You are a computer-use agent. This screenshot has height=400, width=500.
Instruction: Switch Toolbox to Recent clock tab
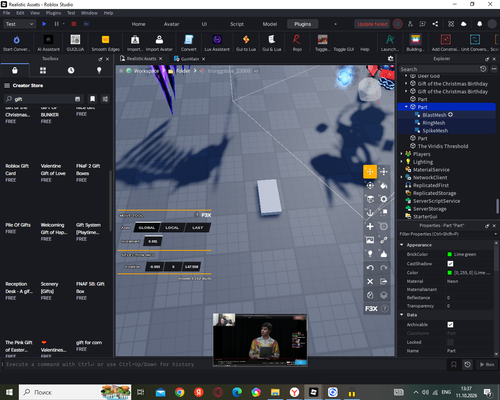tap(71, 70)
